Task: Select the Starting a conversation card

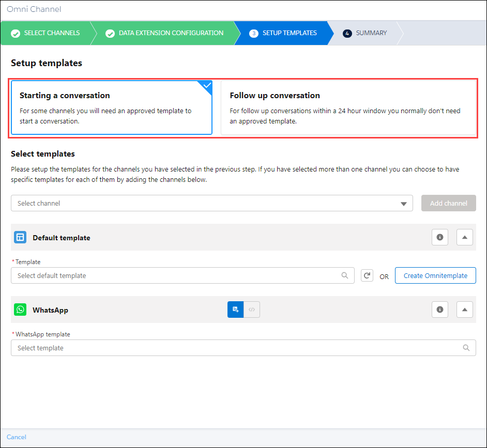Action: 111,107
